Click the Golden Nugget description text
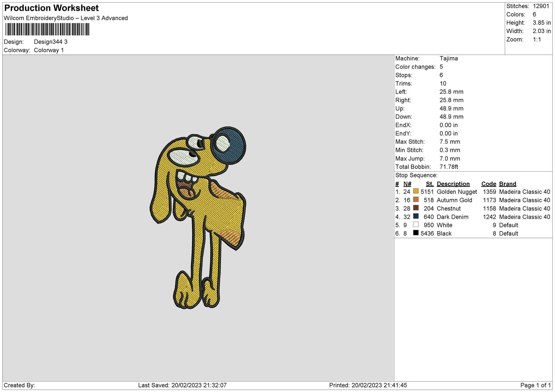This screenshot has width=555, height=392. coord(457,192)
